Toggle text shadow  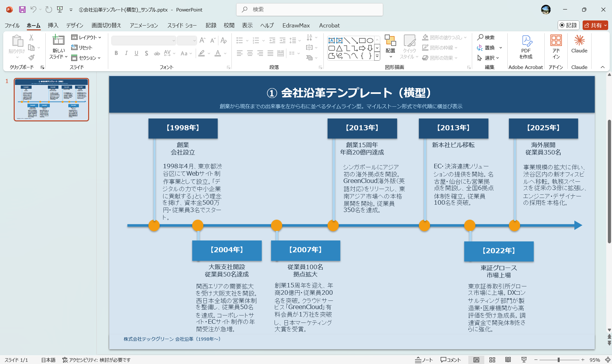pos(147,53)
